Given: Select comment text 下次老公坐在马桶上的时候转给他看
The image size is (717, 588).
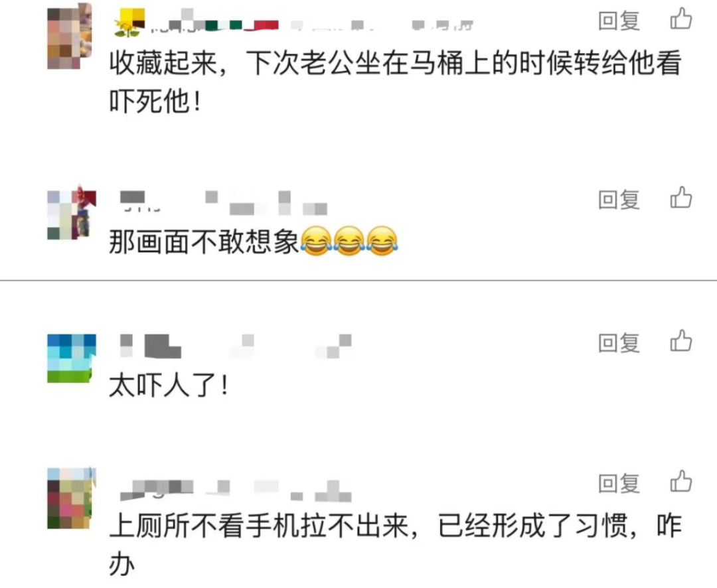Looking at the screenshot, I should pos(463,62).
